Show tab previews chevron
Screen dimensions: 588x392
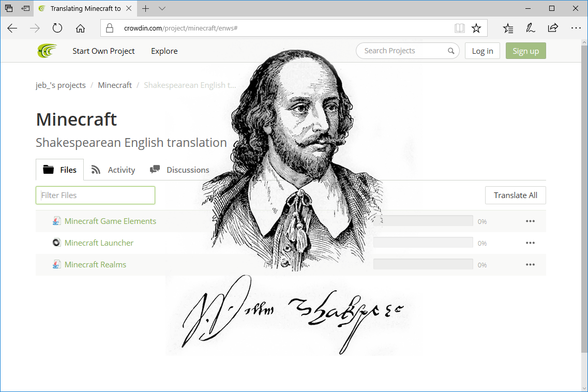[x=162, y=9]
